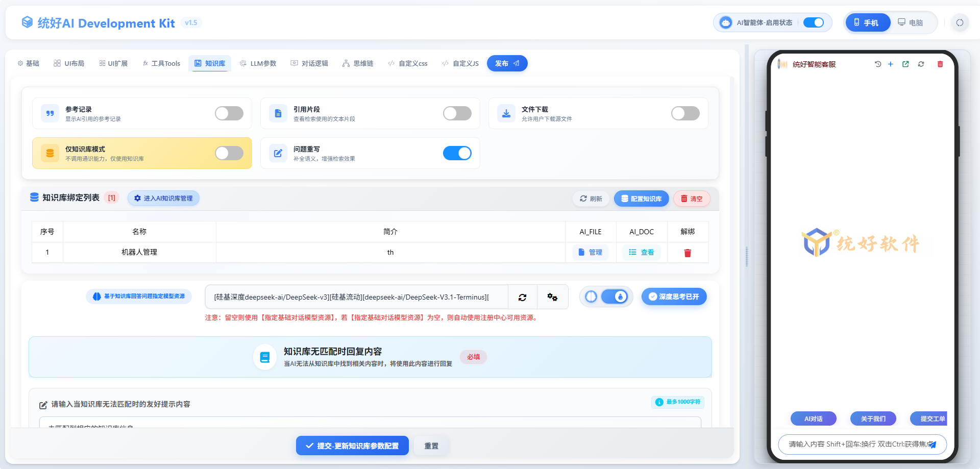
Task: Click database icon beside 知识库绑定列表
Action: 34,197
